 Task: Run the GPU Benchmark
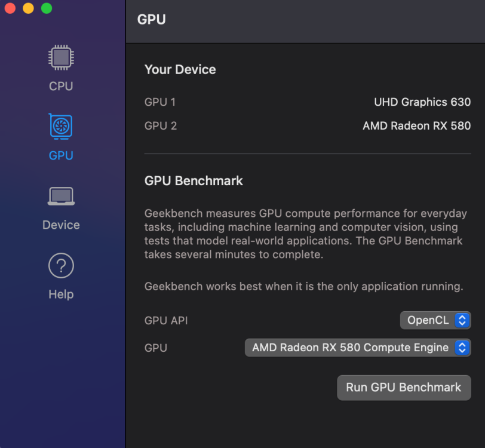404,388
